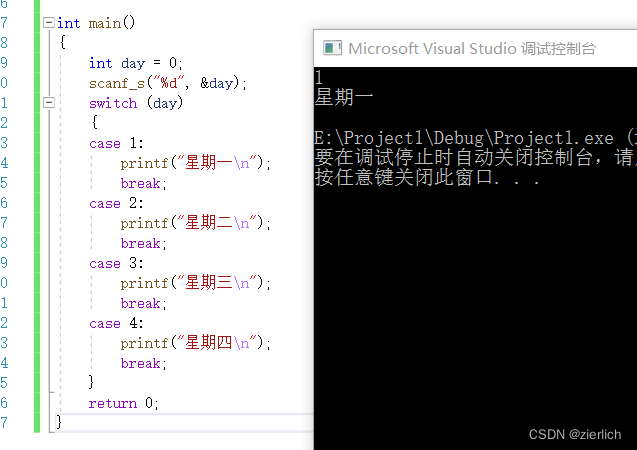Image resolution: width=637 pixels, height=450 pixels.
Task: Click the break statement under case 2
Action: pyautogui.click(x=143, y=243)
